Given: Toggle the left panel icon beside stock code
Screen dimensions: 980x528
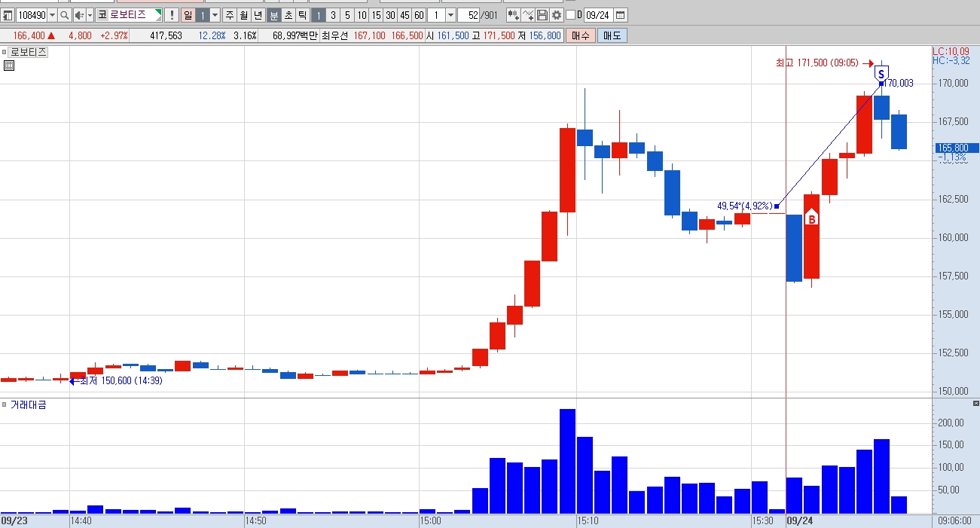Looking at the screenshot, I should point(8,15).
